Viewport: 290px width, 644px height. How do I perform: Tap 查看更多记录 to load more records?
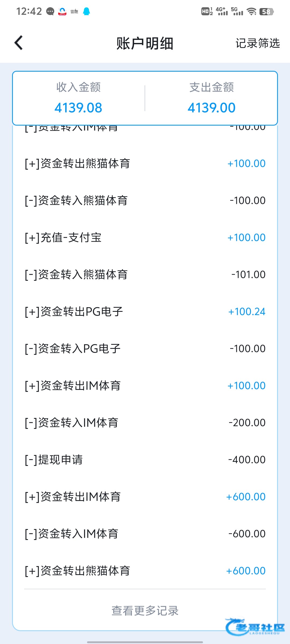(145, 611)
